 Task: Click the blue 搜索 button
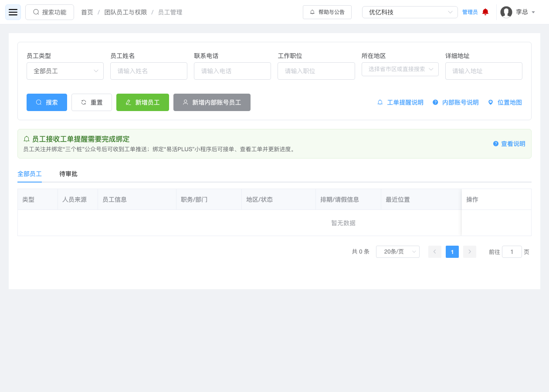tap(47, 102)
